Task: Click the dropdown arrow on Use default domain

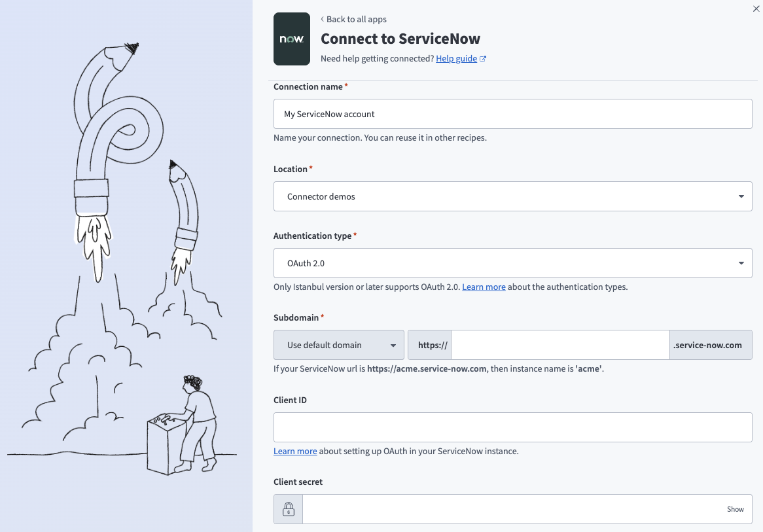Action: click(393, 345)
